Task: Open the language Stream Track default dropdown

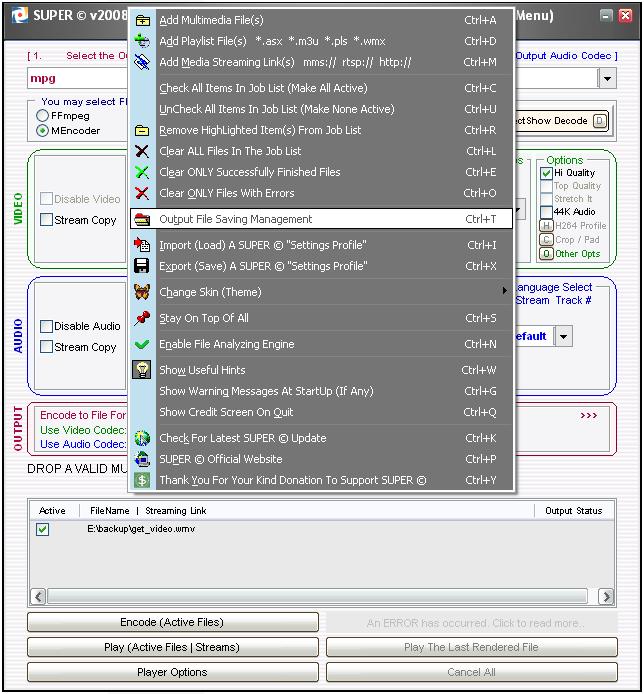Action: [x=563, y=336]
